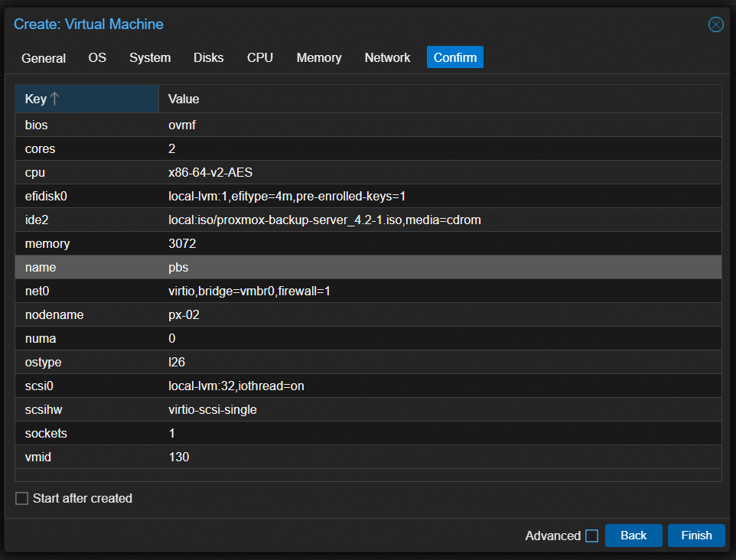Click the Advanced label text
Image resolution: width=736 pixels, height=560 pixels.
coord(553,536)
